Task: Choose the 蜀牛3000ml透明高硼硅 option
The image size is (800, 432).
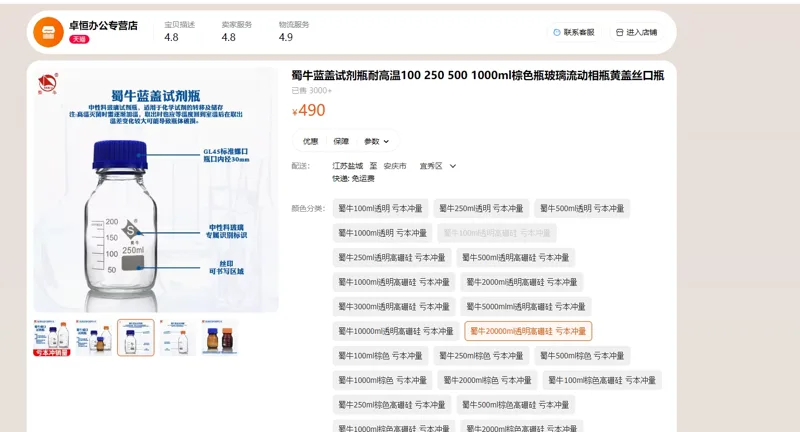Action: click(394, 306)
